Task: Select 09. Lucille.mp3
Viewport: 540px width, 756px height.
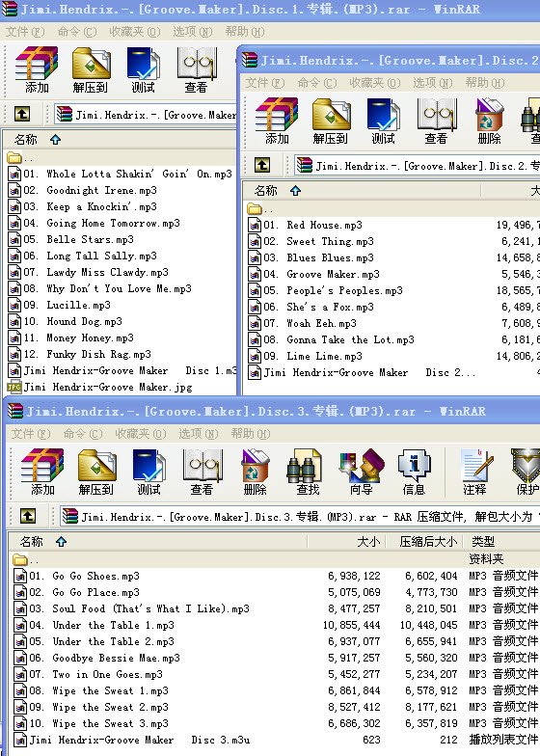Action: pyautogui.click(x=60, y=305)
